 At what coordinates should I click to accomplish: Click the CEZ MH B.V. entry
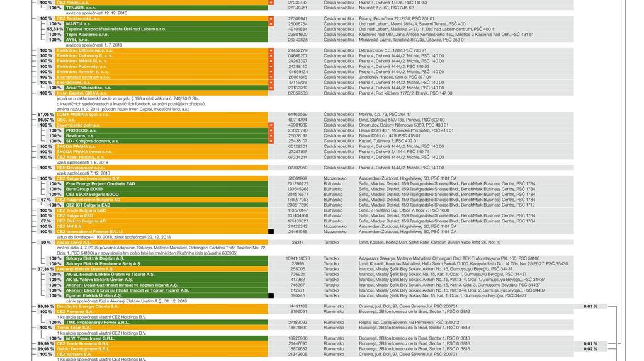[x=162, y=227]
